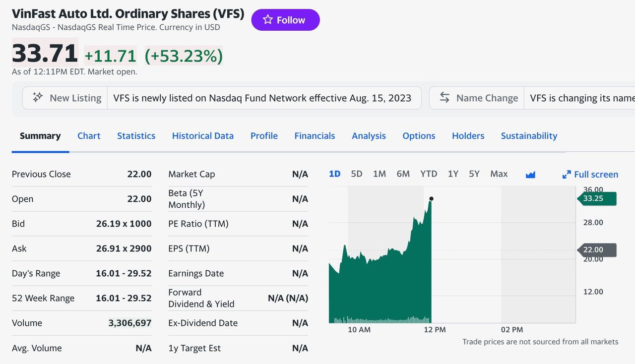Click the chart type area icon

point(530,175)
